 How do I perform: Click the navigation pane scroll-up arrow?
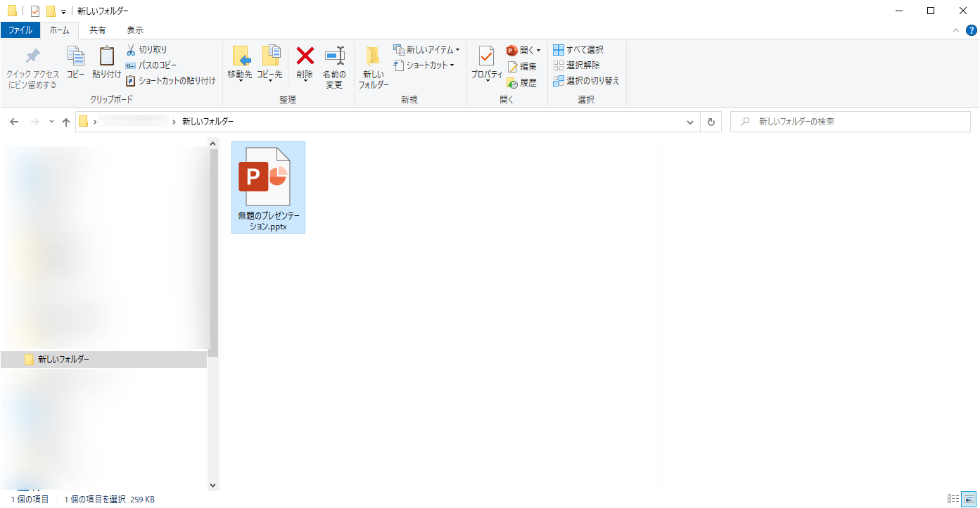coord(213,144)
